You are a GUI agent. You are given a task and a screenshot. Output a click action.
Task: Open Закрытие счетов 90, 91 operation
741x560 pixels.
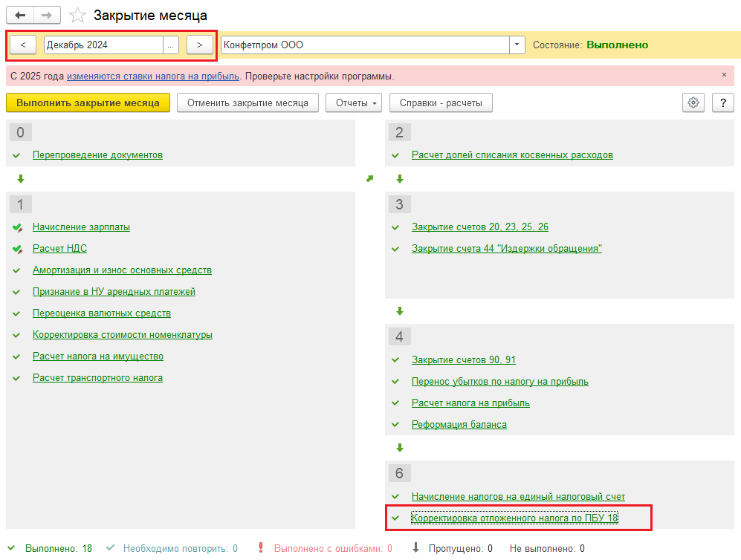pos(464,359)
